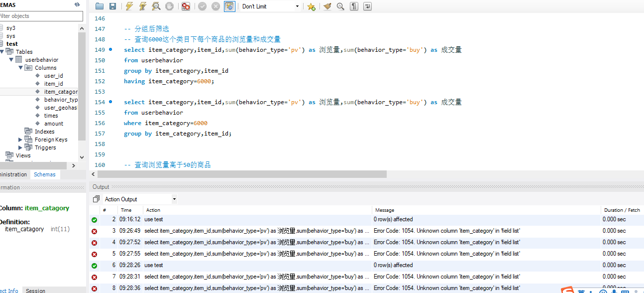Collapse the Tables node
This screenshot has width=644, height=293.
pos(2,51)
